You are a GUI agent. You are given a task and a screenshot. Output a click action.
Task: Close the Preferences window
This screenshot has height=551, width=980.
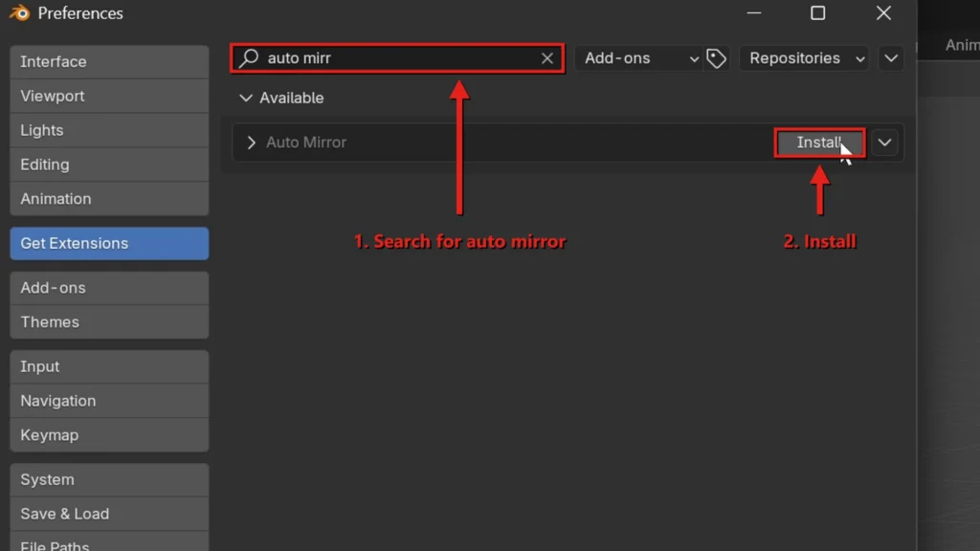(883, 13)
